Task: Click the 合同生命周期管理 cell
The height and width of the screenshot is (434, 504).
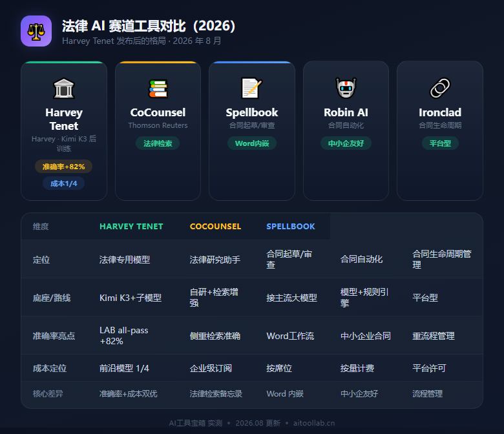Action: click(x=441, y=260)
